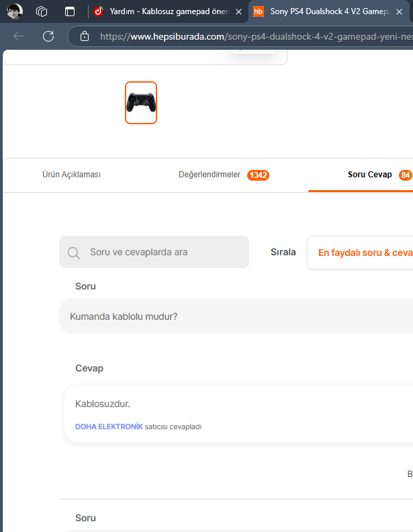This screenshot has height=532, width=413.
Task: Reload the page with the refresh icon
Action: tap(48, 36)
